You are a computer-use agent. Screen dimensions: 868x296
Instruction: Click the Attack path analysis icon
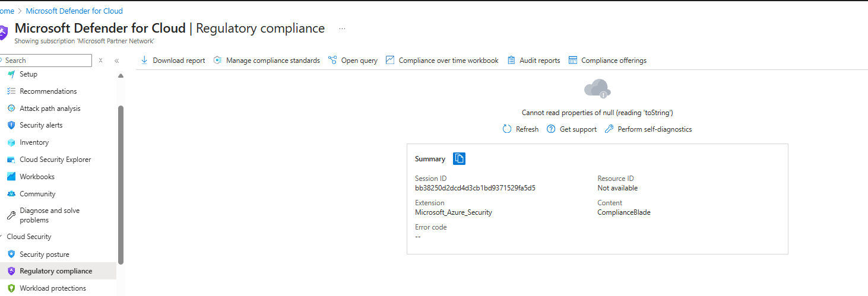[x=11, y=109]
